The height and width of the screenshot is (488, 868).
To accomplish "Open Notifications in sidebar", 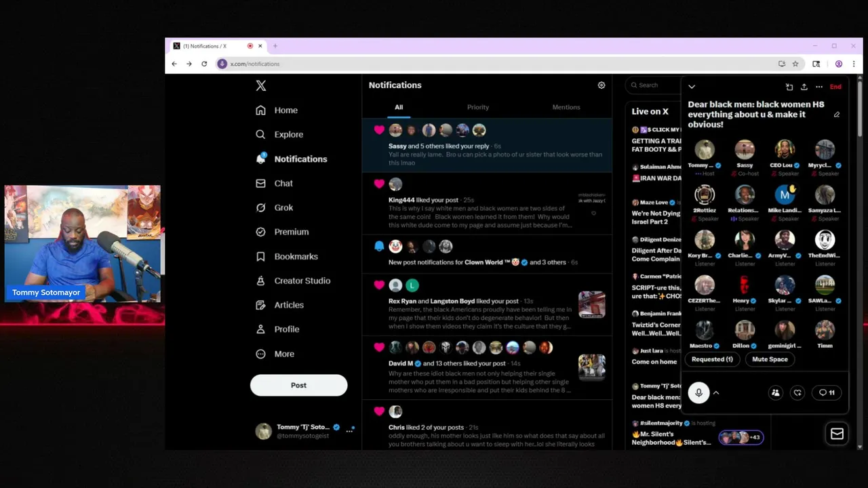I will (292, 159).
